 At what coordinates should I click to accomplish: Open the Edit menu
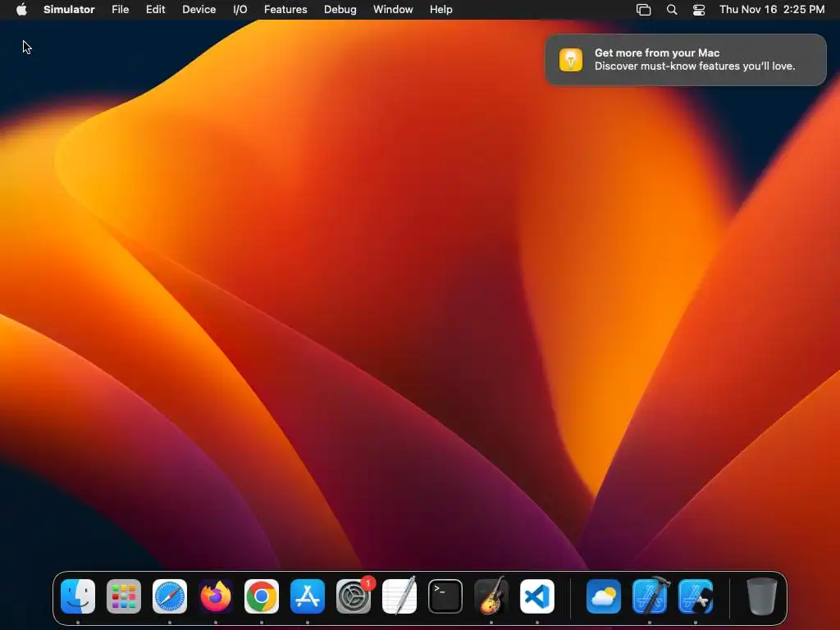tap(155, 10)
